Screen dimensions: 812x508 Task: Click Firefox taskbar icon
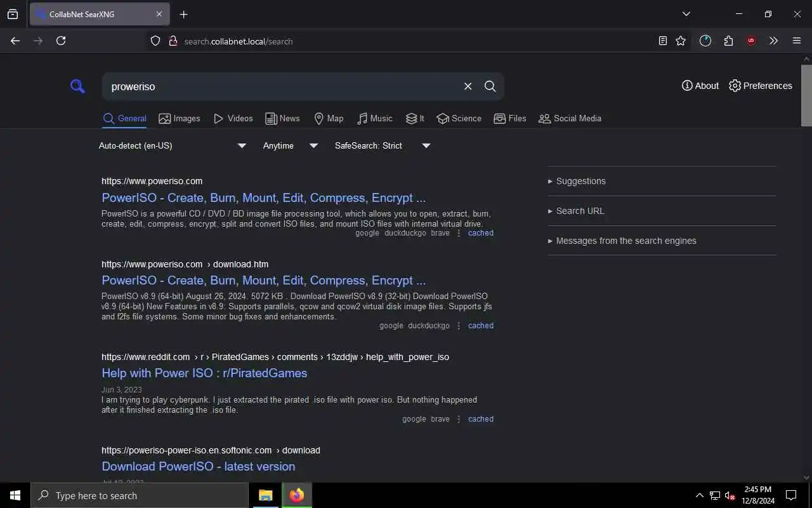[x=297, y=495]
